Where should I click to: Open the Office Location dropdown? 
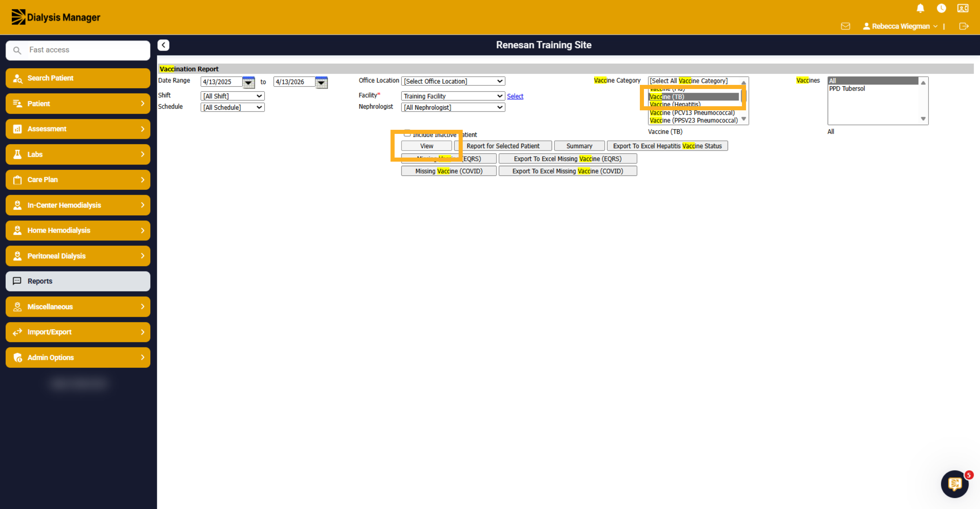tap(453, 81)
